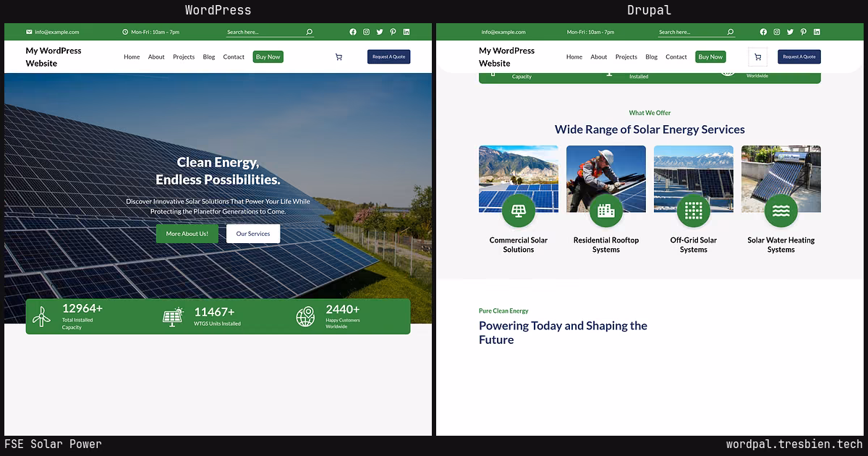
Task: Click the Twitter icon in WordPress top bar
Action: point(380,32)
